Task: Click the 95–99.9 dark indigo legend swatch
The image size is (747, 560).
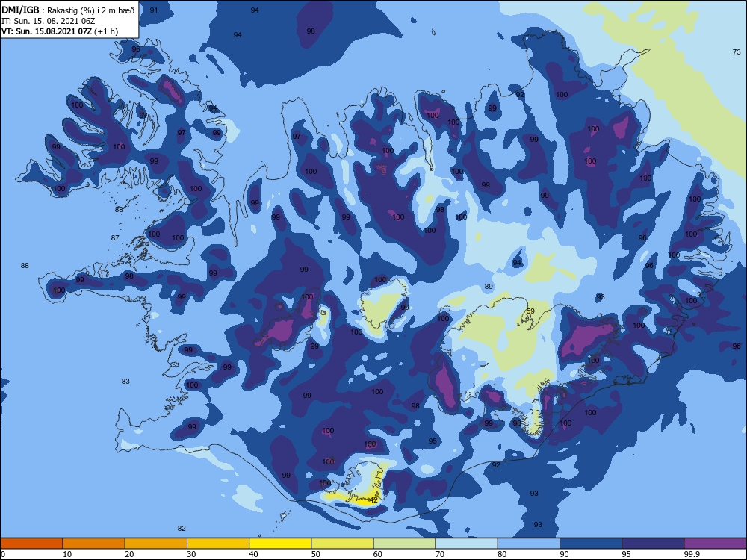Action: click(x=653, y=544)
